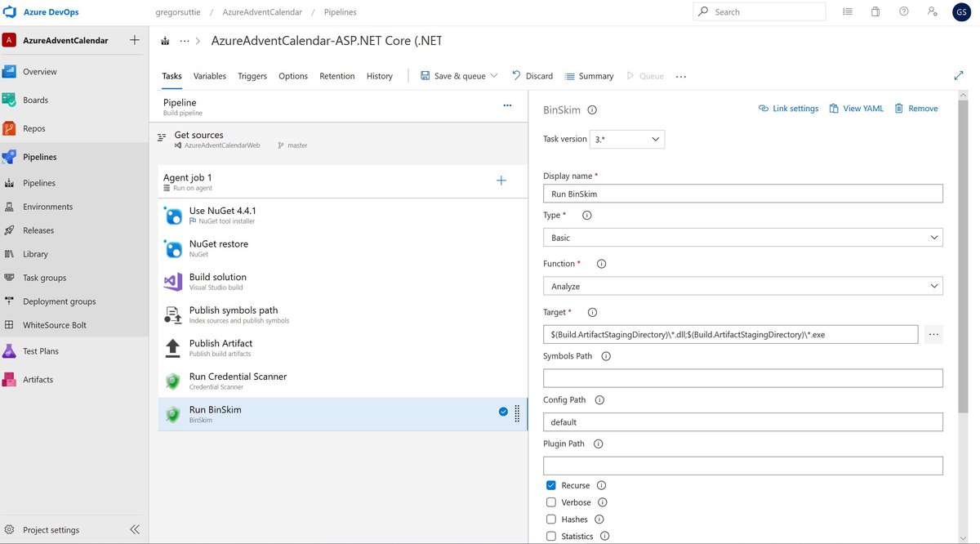Switch to the History tab
This screenshot has height=544, width=980.
[x=380, y=76]
